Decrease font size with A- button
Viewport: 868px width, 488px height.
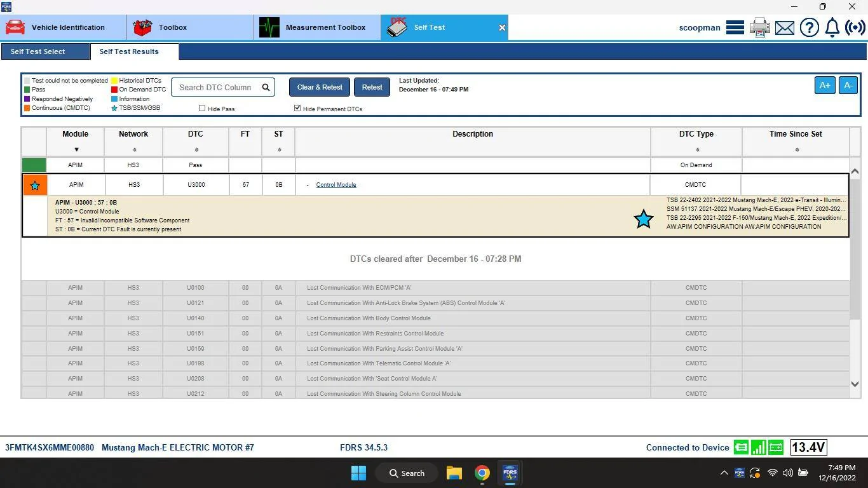coord(848,85)
